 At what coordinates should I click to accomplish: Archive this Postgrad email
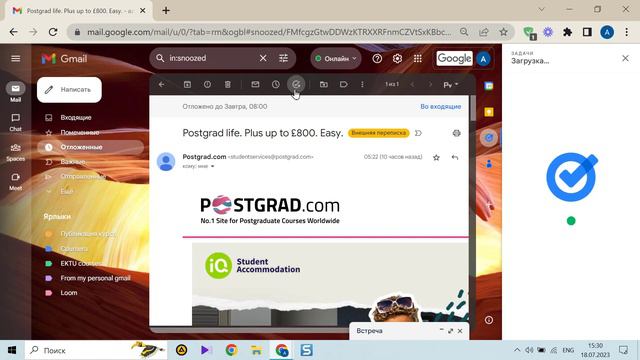[187, 84]
